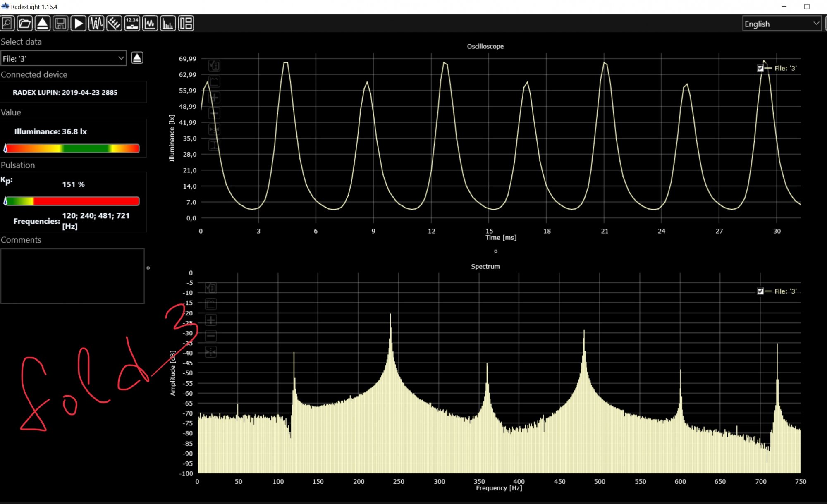
Task: Zoom in with oscilloscope plus button
Action: pos(214,98)
